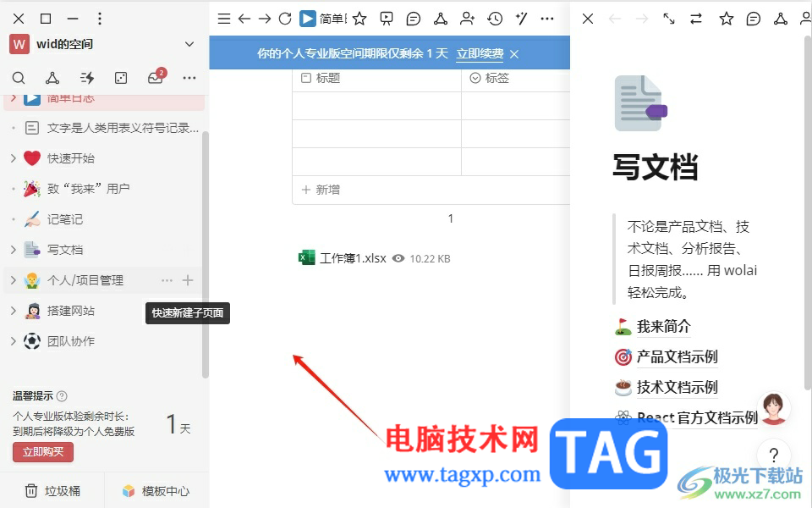Close the right side preview panel
The width and height of the screenshot is (812, 508).
pos(588,19)
